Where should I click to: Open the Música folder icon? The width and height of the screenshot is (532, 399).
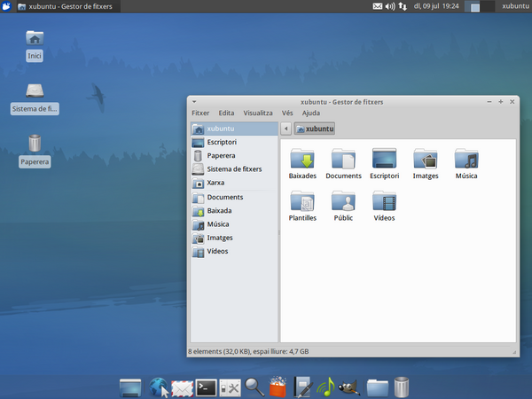465,160
